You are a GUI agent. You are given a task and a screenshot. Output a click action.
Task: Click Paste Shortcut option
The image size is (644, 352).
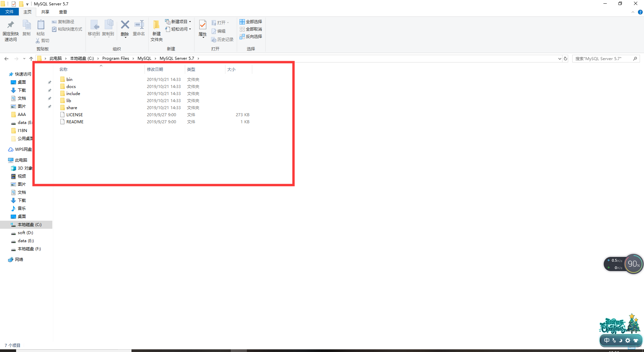[x=67, y=29]
